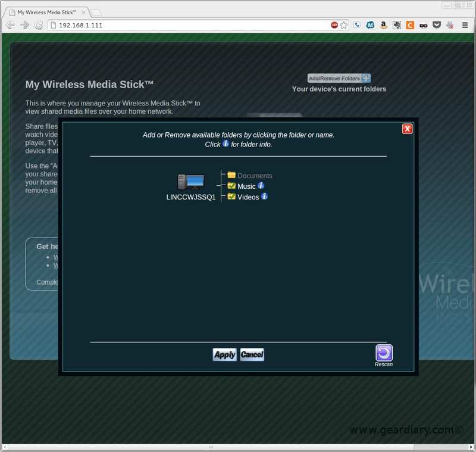Open the masked spy-face extension icon
The image size is (476, 452).
(423, 25)
